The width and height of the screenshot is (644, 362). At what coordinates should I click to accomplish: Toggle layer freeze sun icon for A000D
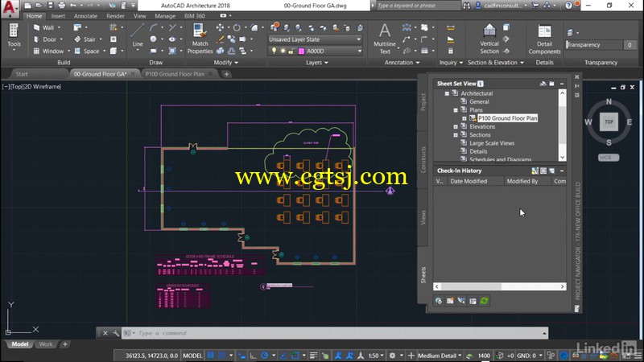tap(283, 51)
